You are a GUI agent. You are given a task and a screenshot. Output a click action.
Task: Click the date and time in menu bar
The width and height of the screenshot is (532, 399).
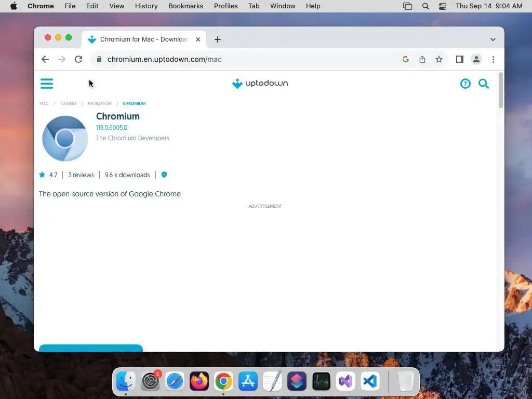[489, 6]
